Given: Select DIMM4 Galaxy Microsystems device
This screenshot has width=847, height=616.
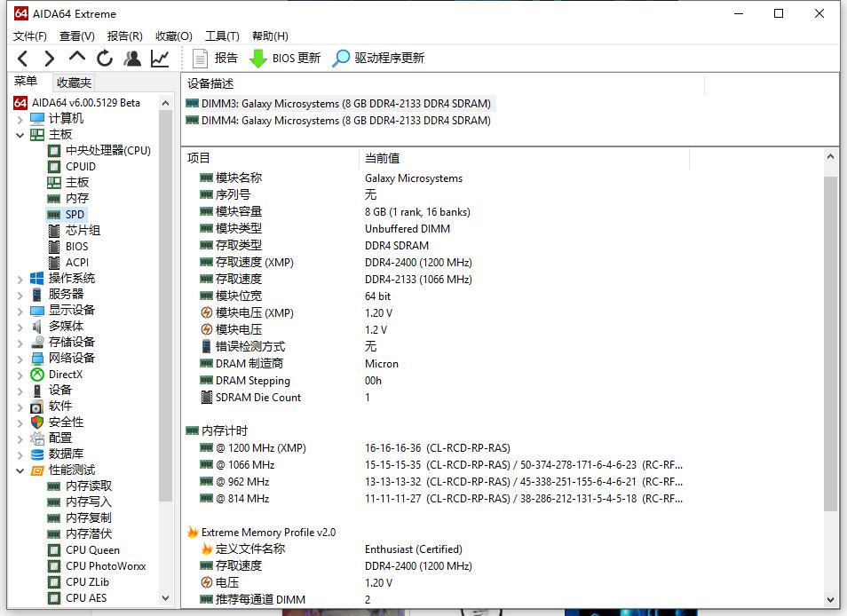Looking at the screenshot, I should click(x=345, y=121).
